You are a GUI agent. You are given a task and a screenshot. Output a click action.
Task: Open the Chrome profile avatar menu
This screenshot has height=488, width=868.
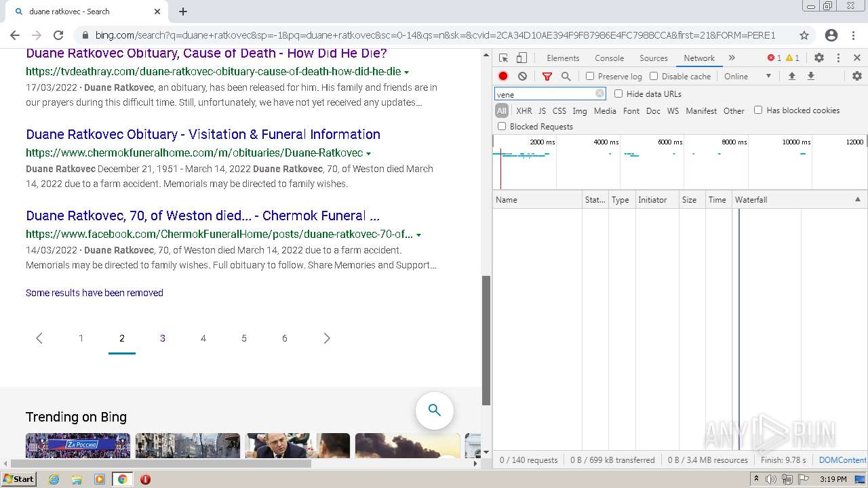[x=831, y=35]
